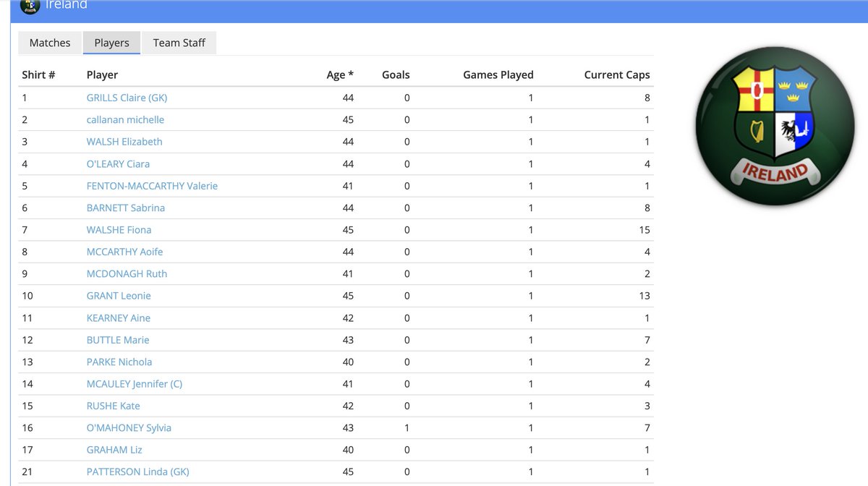The height and width of the screenshot is (486, 868).
Task: Click the Goals column header
Action: pyautogui.click(x=396, y=74)
